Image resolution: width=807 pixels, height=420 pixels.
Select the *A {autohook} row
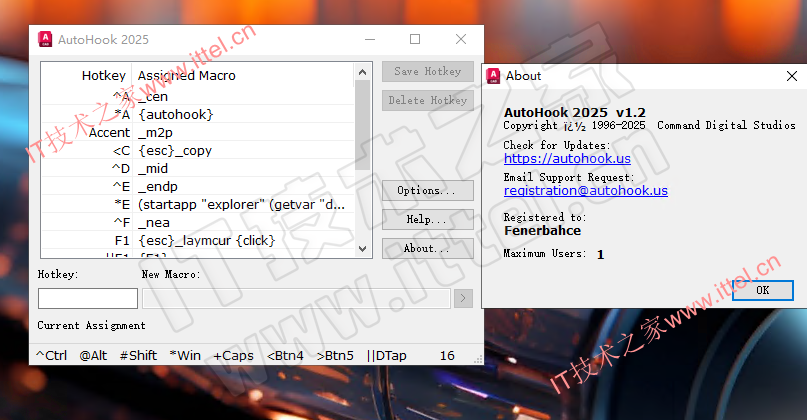tap(198, 114)
